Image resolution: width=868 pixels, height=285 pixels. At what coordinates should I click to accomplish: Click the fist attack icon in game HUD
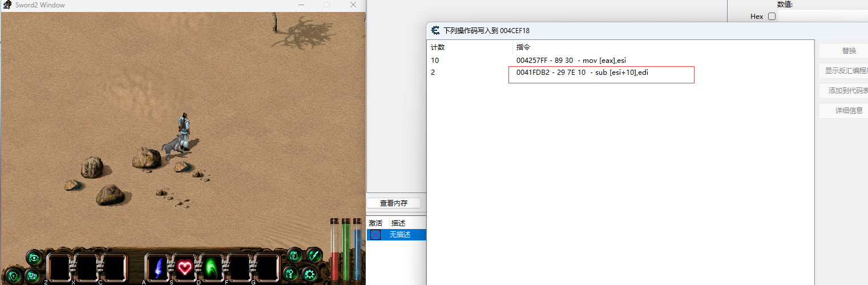point(33,276)
